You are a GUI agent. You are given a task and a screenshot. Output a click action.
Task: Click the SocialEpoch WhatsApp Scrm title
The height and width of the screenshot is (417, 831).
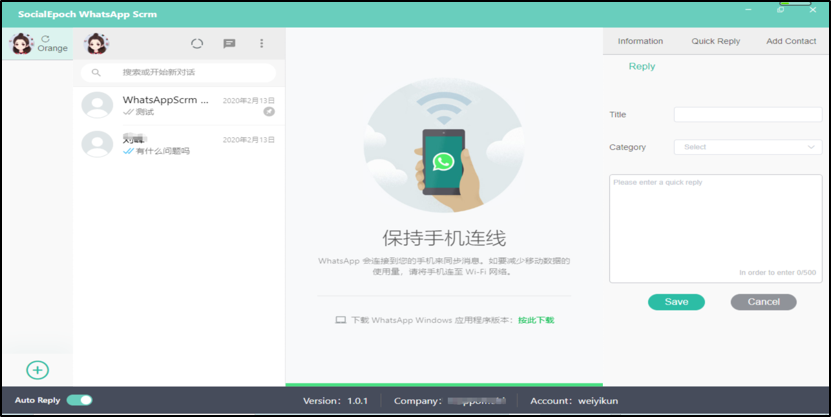click(x=87, y=14)
